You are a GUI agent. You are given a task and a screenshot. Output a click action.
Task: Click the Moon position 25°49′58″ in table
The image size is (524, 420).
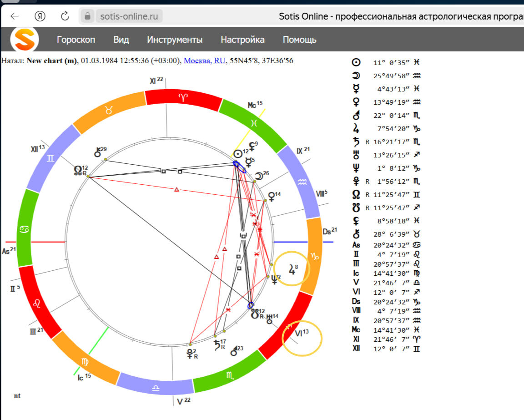coord(391,76)
